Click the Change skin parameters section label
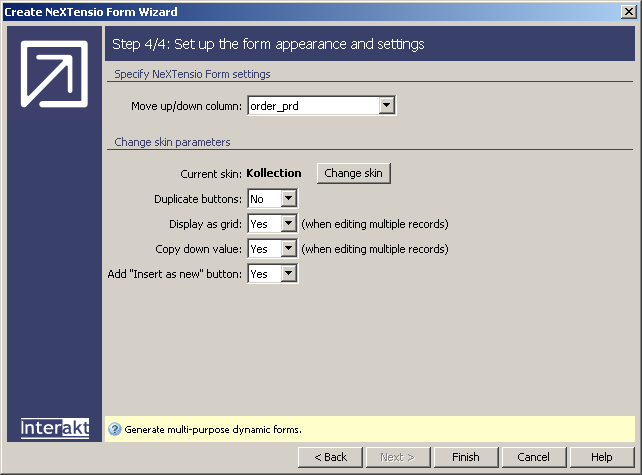642x475 pixels. (x=172, y=142)
